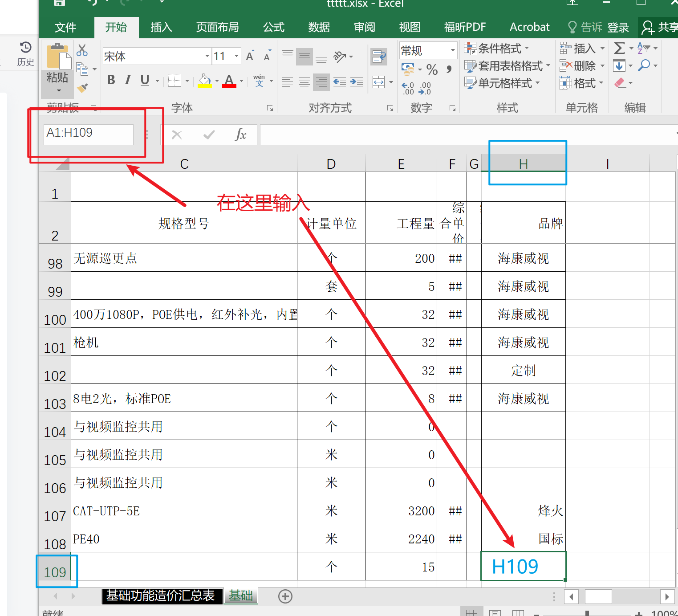The height and width of the screenshot is (616, 678).
Task: Decrease font size with small A icon
Action: [267, 56]
